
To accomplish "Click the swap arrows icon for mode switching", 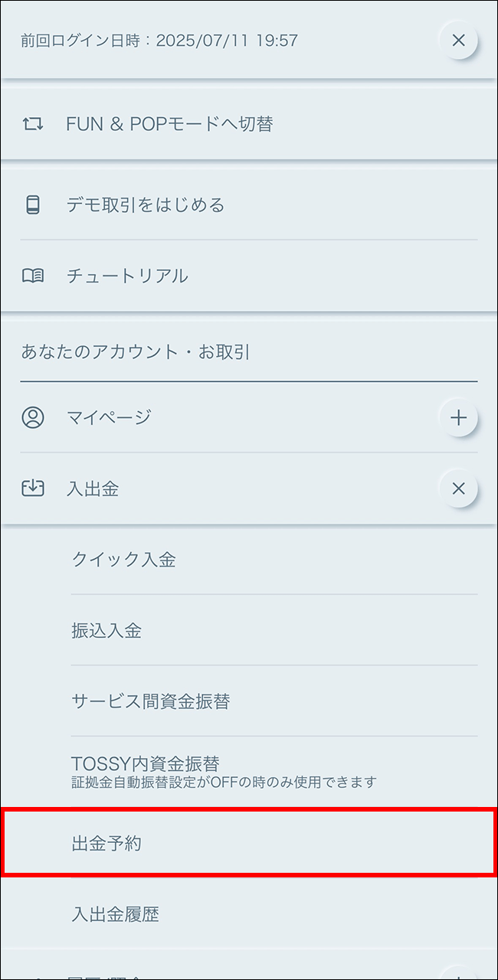I will 33,124.
